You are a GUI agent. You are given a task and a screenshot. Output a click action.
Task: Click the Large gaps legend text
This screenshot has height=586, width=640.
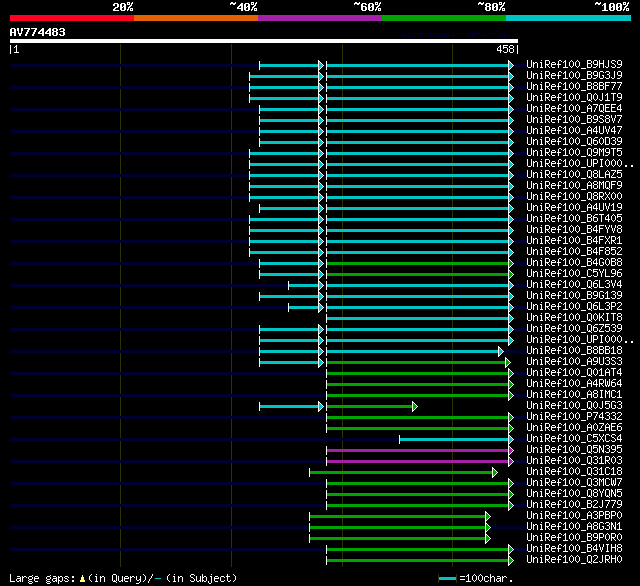click(x=123, y=578)
